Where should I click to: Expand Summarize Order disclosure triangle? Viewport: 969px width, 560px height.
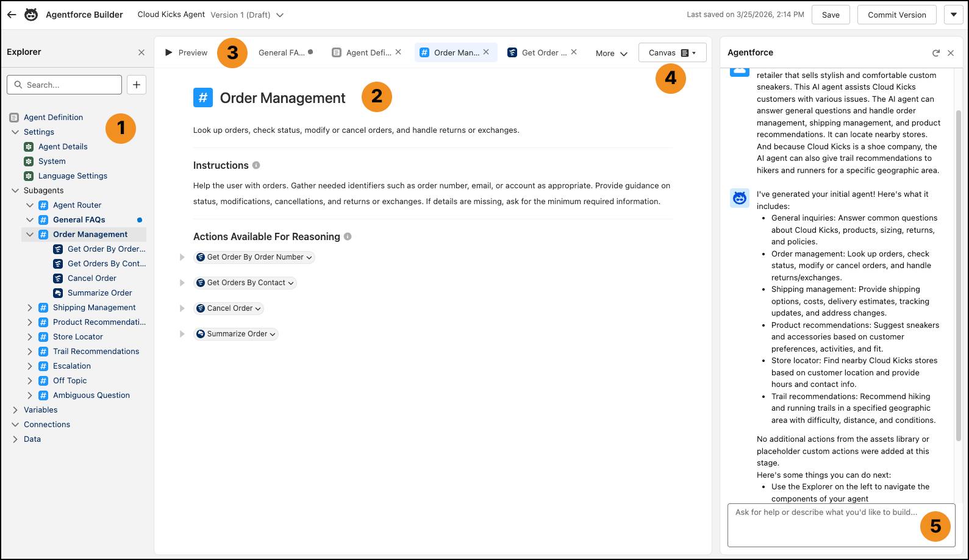point(182,334)
